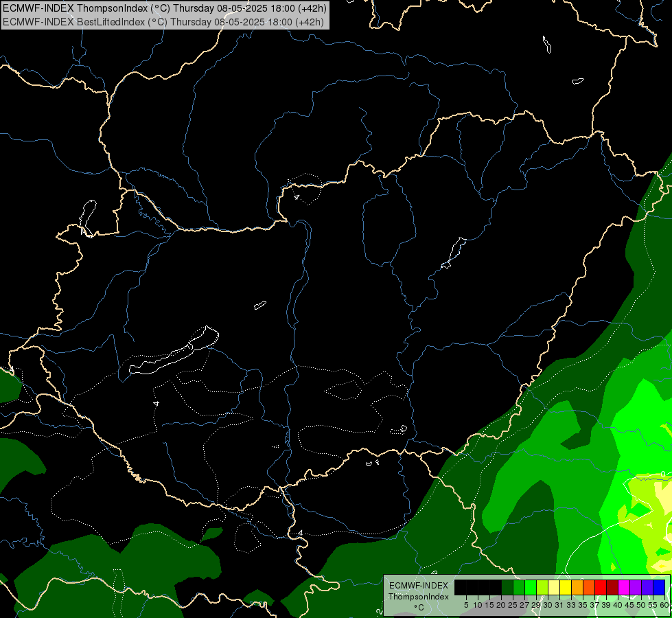Click the pale yellow 30-31 legend swatch
The height and width of the screenshot is (618, 672).
click(554, 587)
